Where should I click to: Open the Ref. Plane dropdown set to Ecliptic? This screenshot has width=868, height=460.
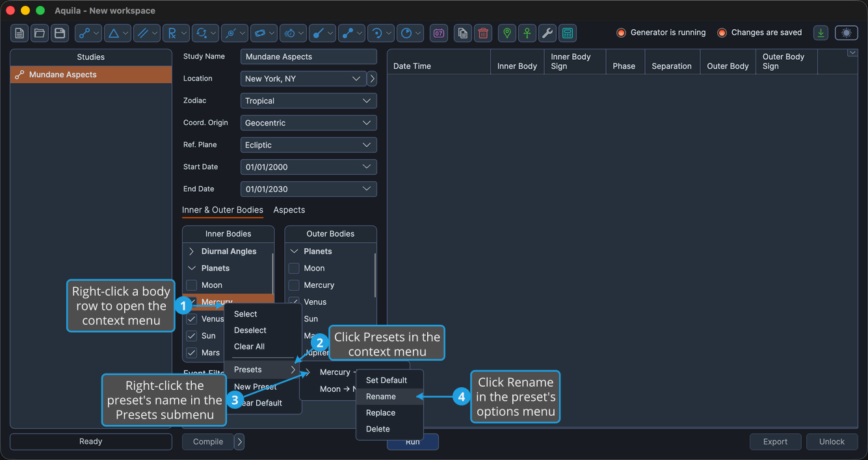pyautogui.click(x=308, y=145)
